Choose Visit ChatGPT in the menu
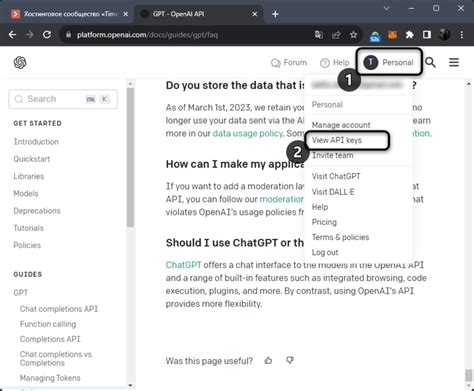Image resolution: width=474 pixels, height=391 pixels. [x=336, y=176]
